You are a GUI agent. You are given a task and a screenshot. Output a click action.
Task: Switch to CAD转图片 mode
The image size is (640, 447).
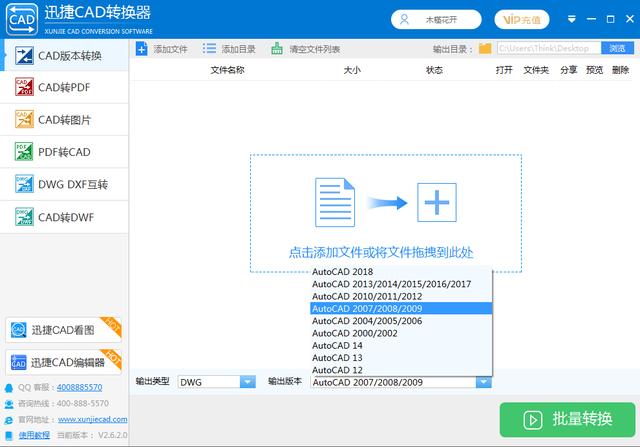point(64,120)
